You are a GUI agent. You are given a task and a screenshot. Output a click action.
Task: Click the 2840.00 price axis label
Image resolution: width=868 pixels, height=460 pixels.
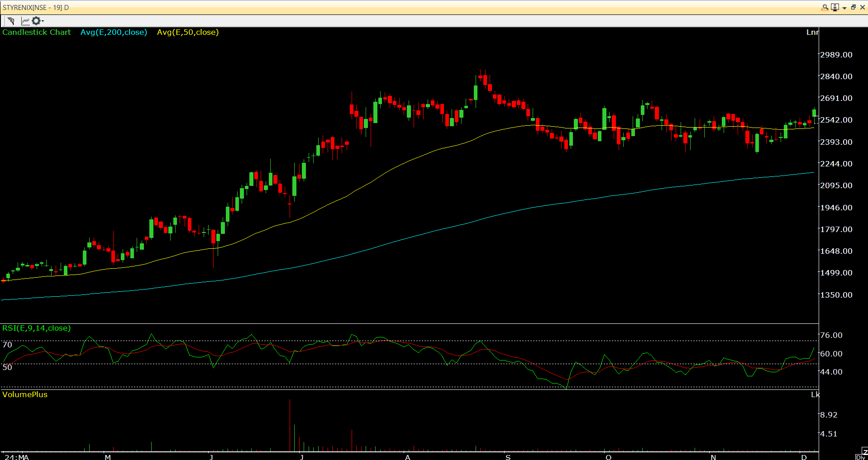coord(836,76)
